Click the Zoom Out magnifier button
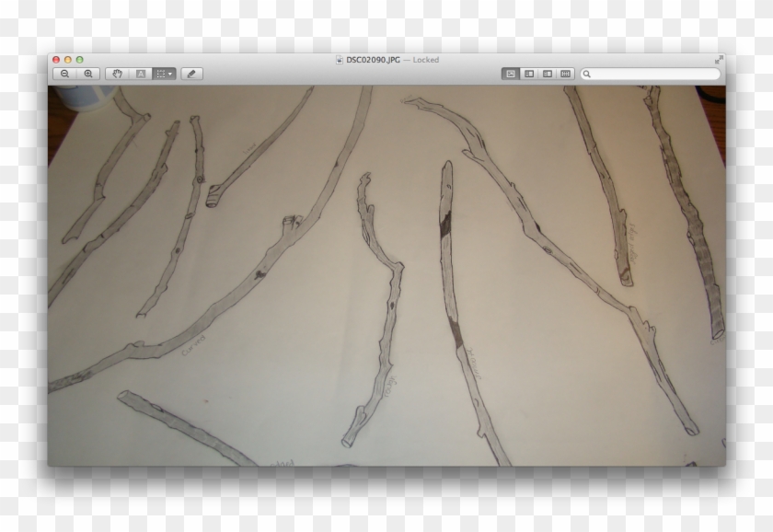The image size is (773, 532). [64, 74]
